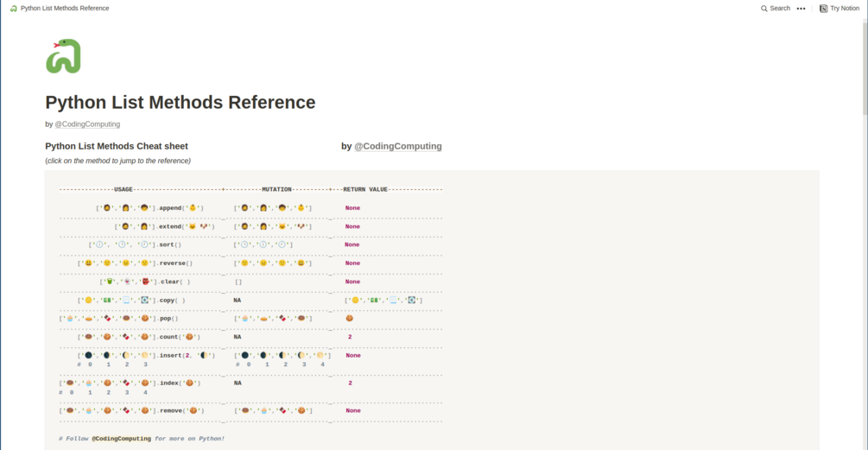Click the @CodingComputing link beside the cheat sheet heading
Screen dimensions: 868x450
[397, 147]
